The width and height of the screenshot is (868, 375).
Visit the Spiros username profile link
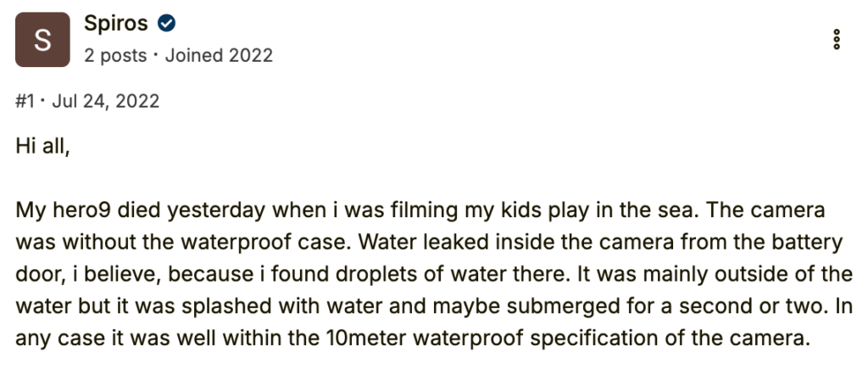click(116, 24)
